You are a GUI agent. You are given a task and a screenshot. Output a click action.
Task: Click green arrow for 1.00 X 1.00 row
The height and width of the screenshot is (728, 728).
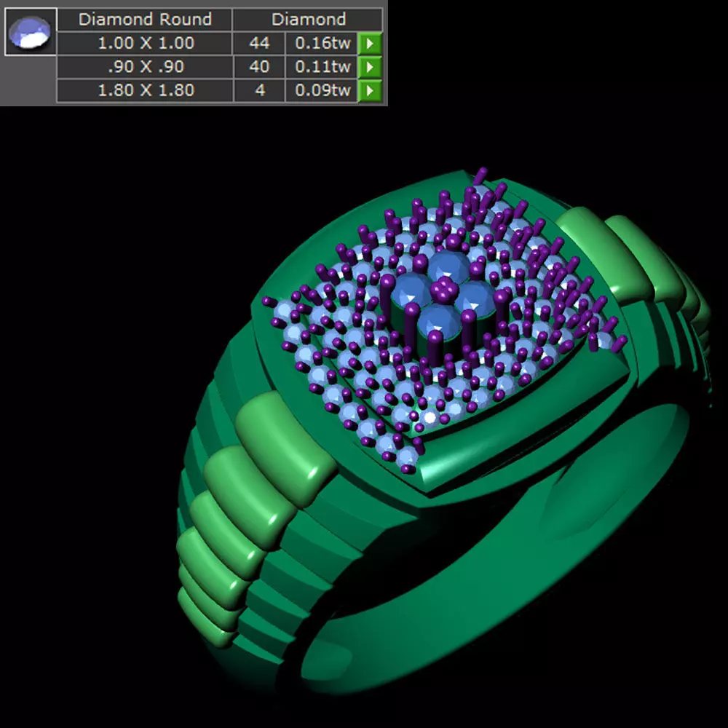coord(370,43)
